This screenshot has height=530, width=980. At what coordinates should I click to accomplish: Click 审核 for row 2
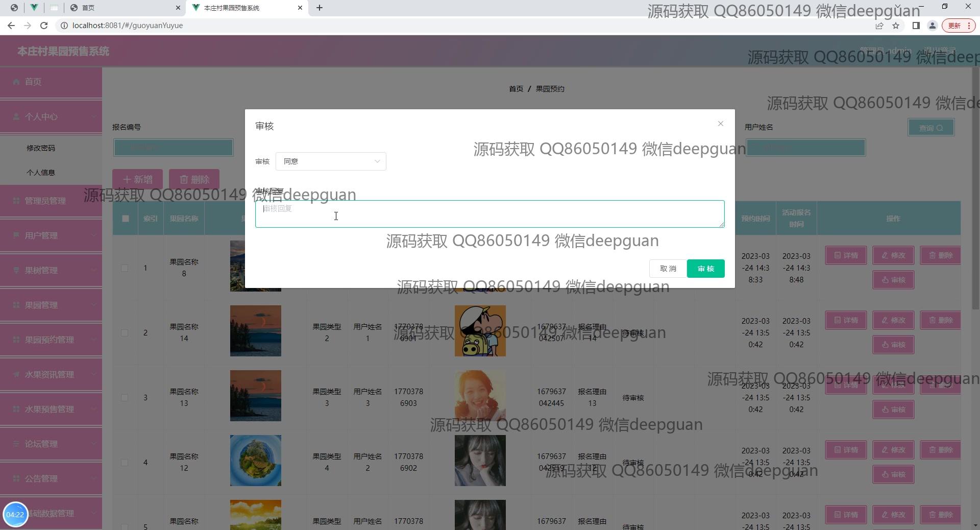(x=893, y=345)
